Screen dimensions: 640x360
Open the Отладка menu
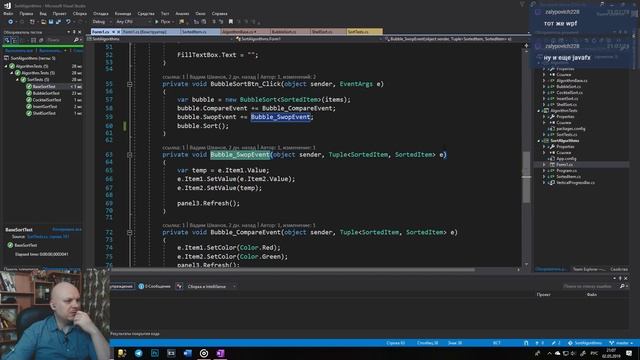click(x=100, y=13)
